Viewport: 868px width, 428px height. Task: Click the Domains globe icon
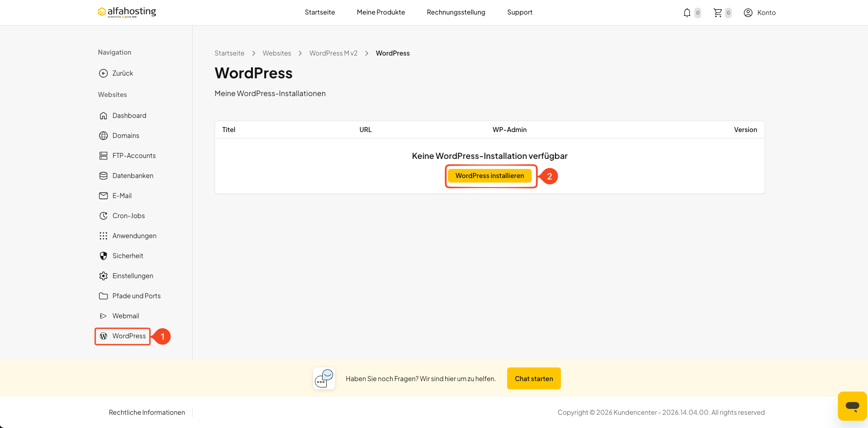click(x=103, y=136)
